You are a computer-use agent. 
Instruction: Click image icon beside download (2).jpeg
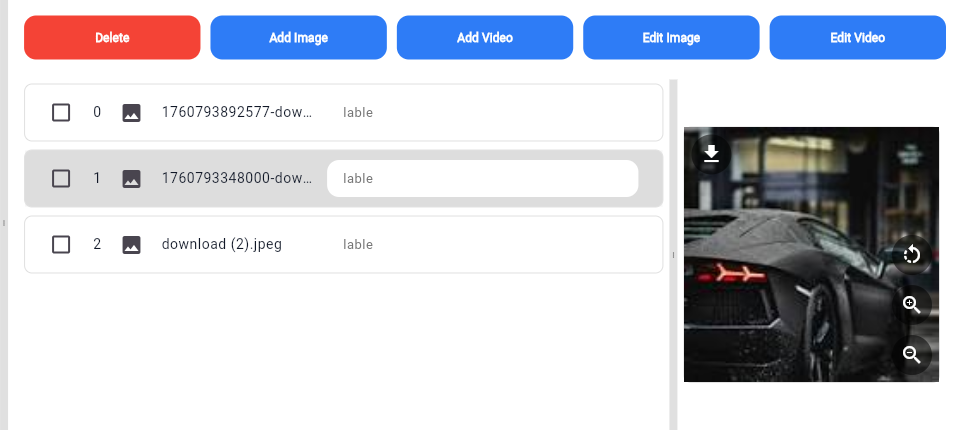(x=131, y=245)
